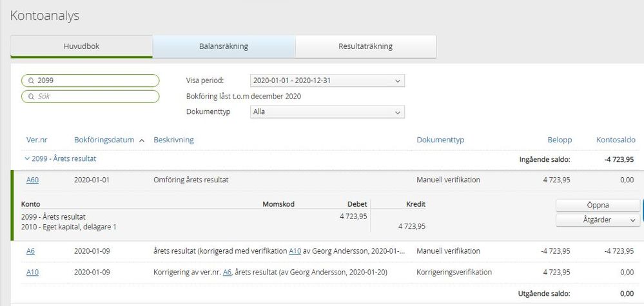Open the Dokumenttyp dropdown showing Alla
This screenshot has height=306, width=644.
pos(327,111)
